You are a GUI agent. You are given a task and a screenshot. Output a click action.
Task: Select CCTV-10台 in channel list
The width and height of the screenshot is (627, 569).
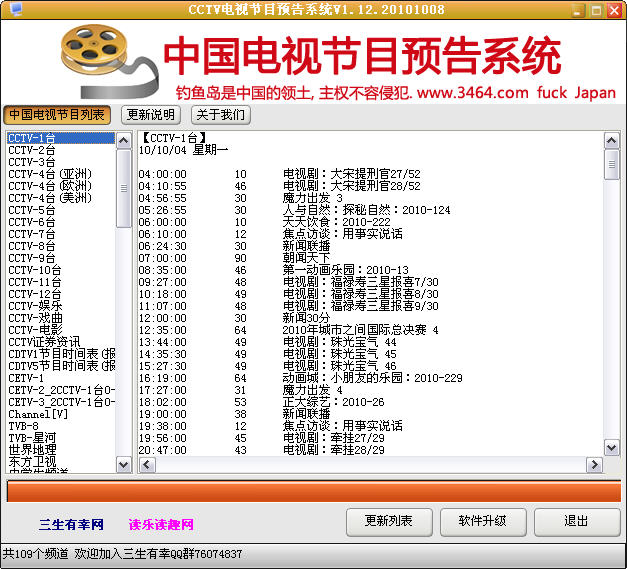click(61, 270)
